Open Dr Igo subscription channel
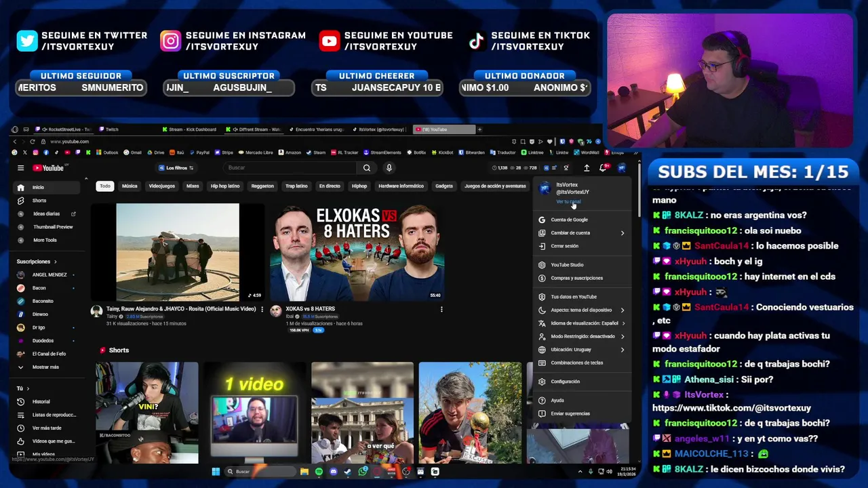This screenshot has height=488, width=868. pyautogui.click(x=47, y=327)
